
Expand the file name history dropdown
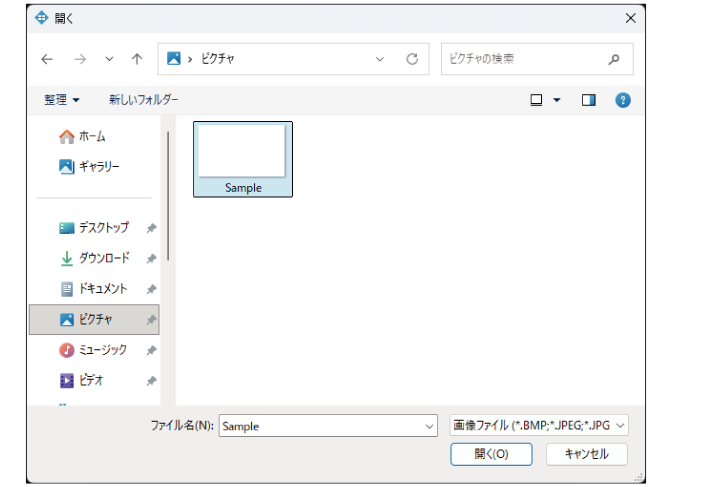(x=429, y=426)
